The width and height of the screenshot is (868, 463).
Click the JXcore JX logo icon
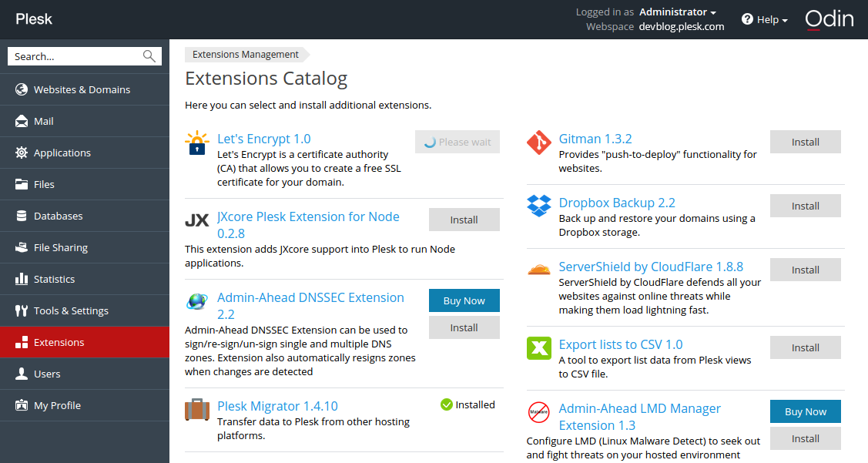point(196,220)
